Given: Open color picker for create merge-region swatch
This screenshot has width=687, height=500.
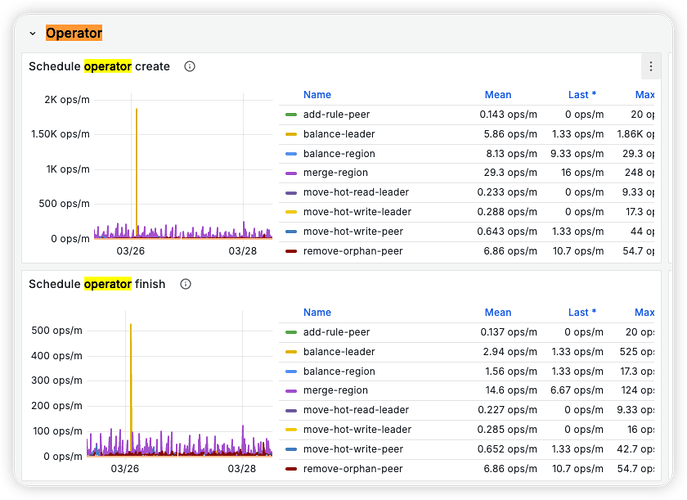Looking at the screenshot, I should coord(291,173).
